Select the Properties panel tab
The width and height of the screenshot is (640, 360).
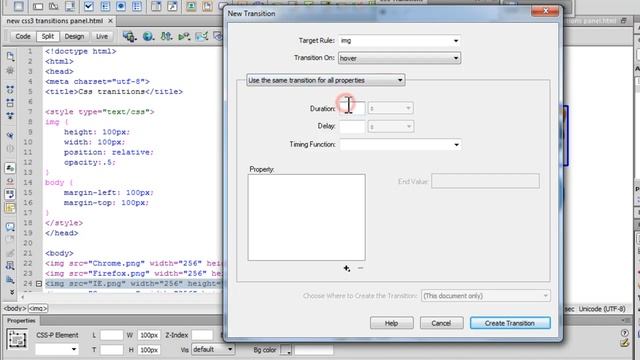tap(21, 320)
